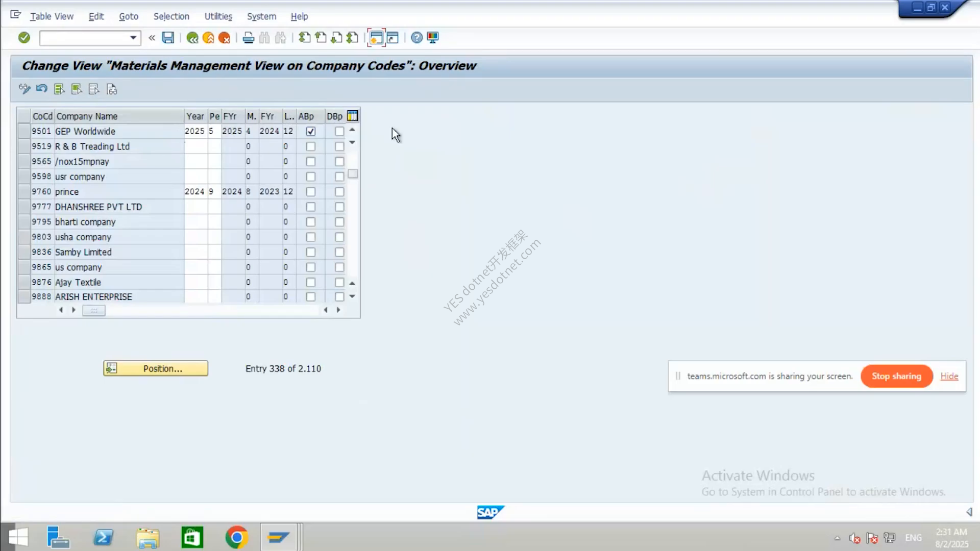Image resolution: width=980 pixels, height=551 pixels.
Task: Expand the command field dropdown arrow
Action: click(133, 38)
